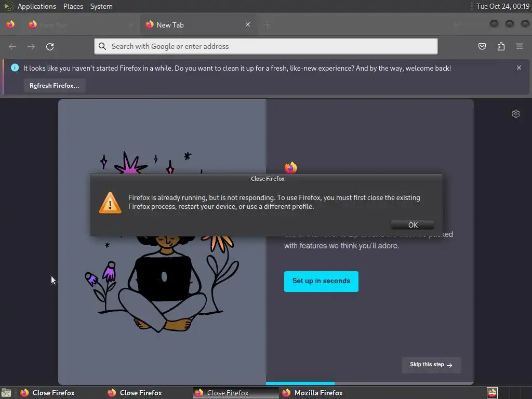Click the Firefox logo on welcome card

[291, 168]
